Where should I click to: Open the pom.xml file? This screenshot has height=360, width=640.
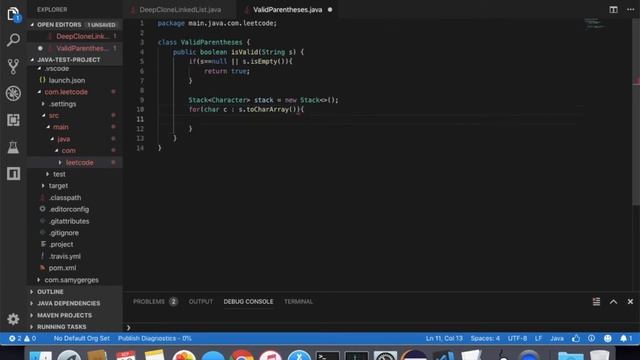(x=75, y=268)
